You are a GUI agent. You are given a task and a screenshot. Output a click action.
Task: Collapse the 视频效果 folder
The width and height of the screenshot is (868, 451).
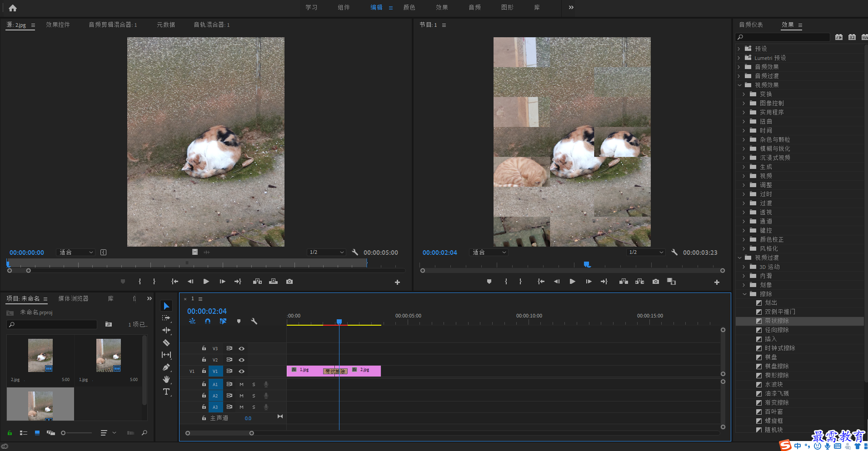click(739, 85)
